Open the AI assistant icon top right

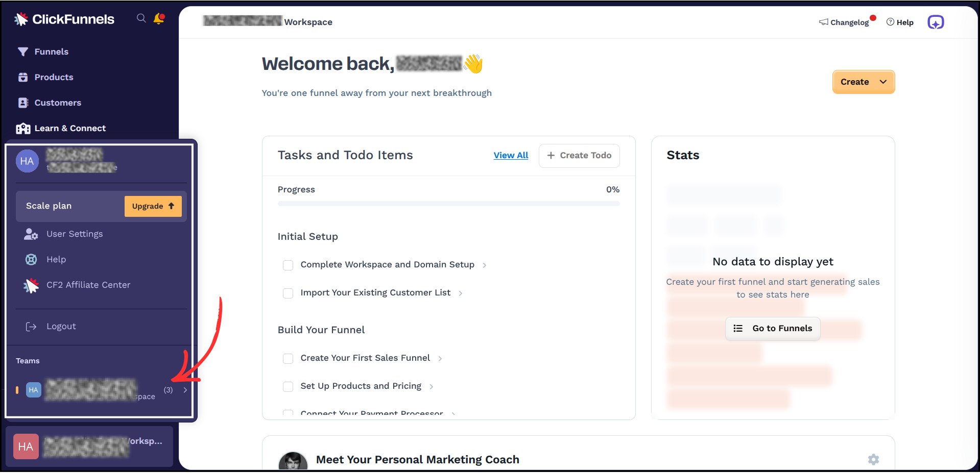[936, 22]
